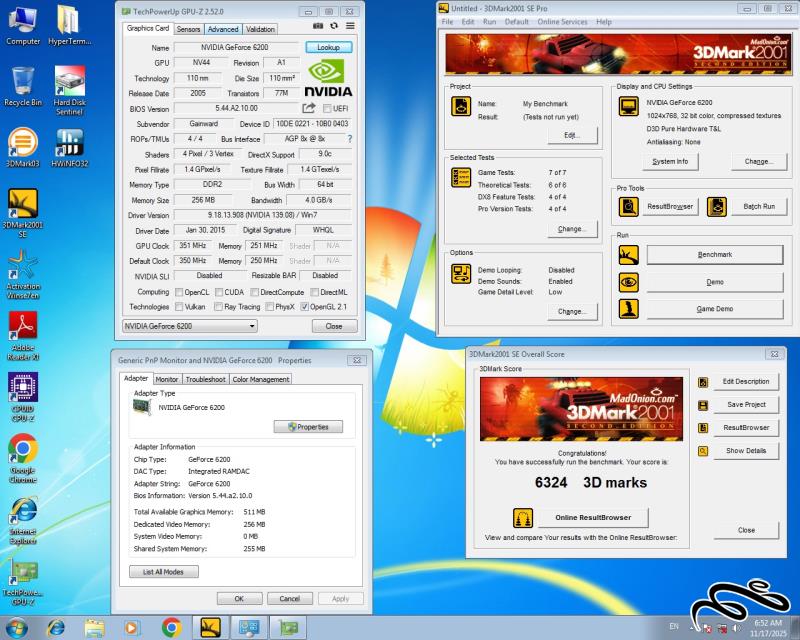The image size is (800, 640).
Task: Switch to the Color Management tab
Action: coord(261,379)
